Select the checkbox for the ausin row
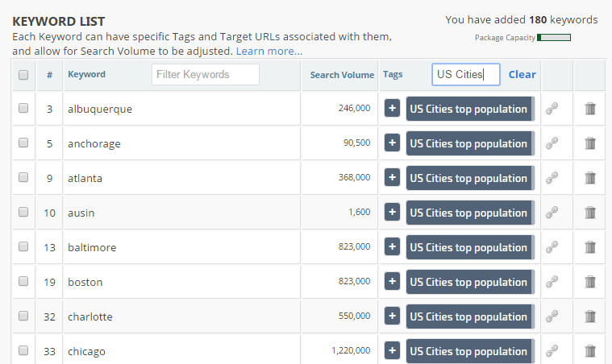Image resolution: width=612 pixels, height=364 pixels. tap(23, 213)
